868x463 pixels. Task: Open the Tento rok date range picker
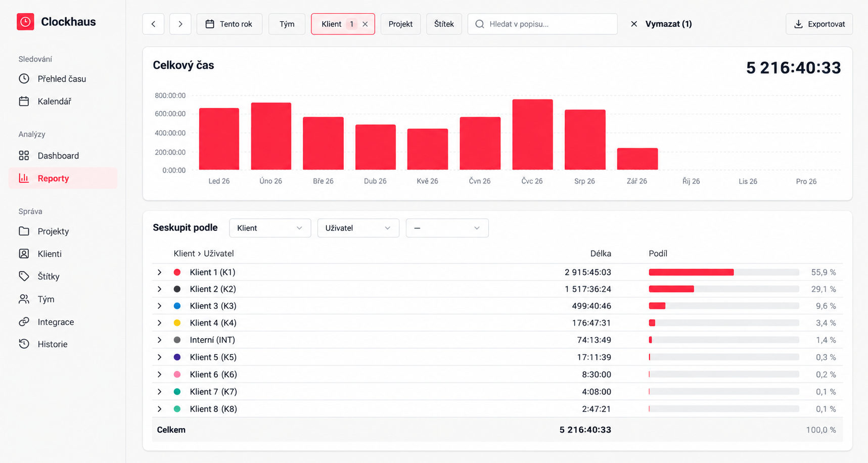pos(229,24)
